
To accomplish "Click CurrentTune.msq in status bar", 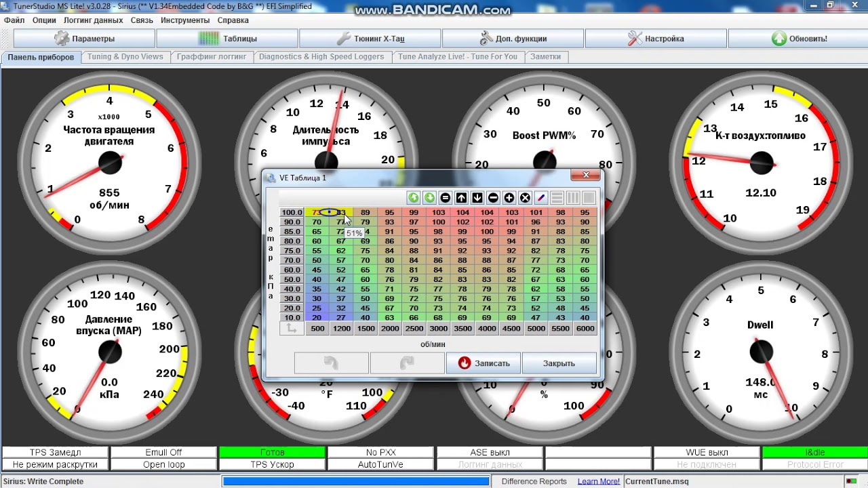I will [x=656, y=481].
